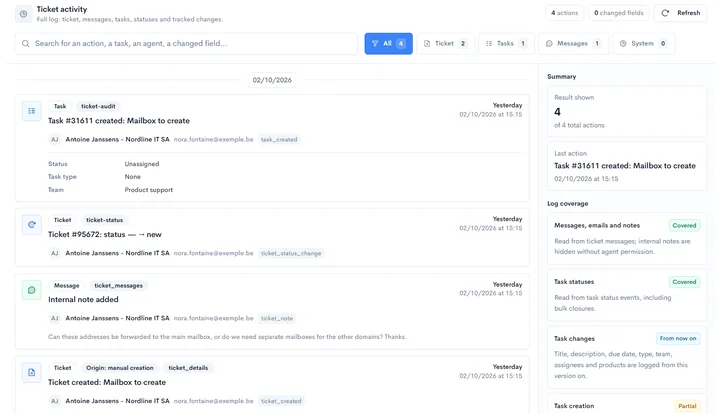Click the Message tag on Internal note entry
Image resolution: width=720 pixels, height=414 pixels.
coord(67,285)
